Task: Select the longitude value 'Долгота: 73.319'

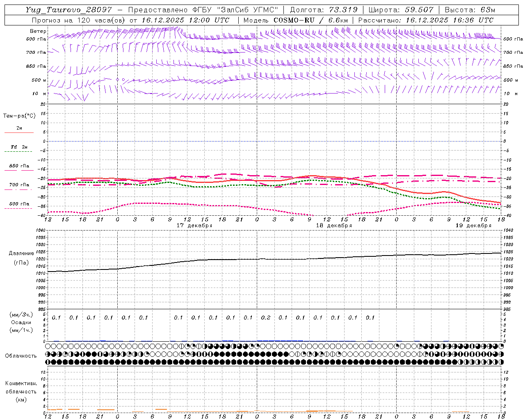Action: [324, 10]
